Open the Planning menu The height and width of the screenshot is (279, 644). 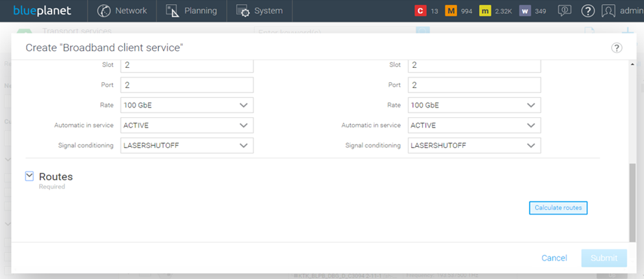click(x=191, y=11)
